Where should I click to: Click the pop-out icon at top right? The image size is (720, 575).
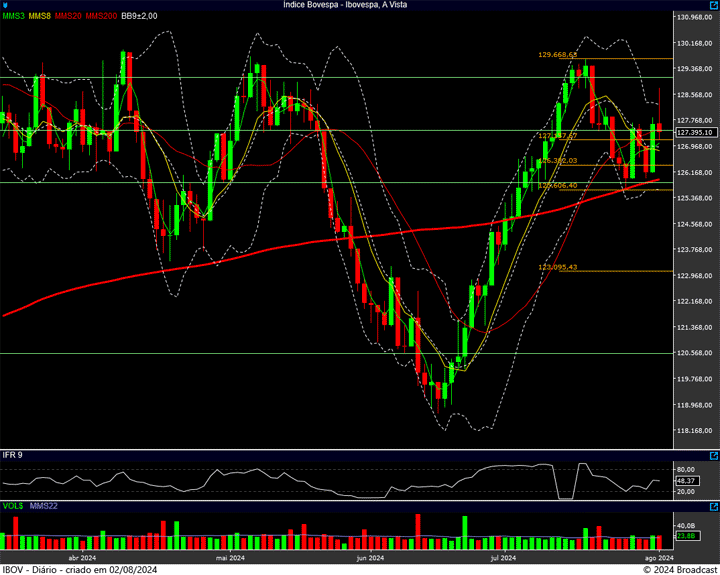712,5
